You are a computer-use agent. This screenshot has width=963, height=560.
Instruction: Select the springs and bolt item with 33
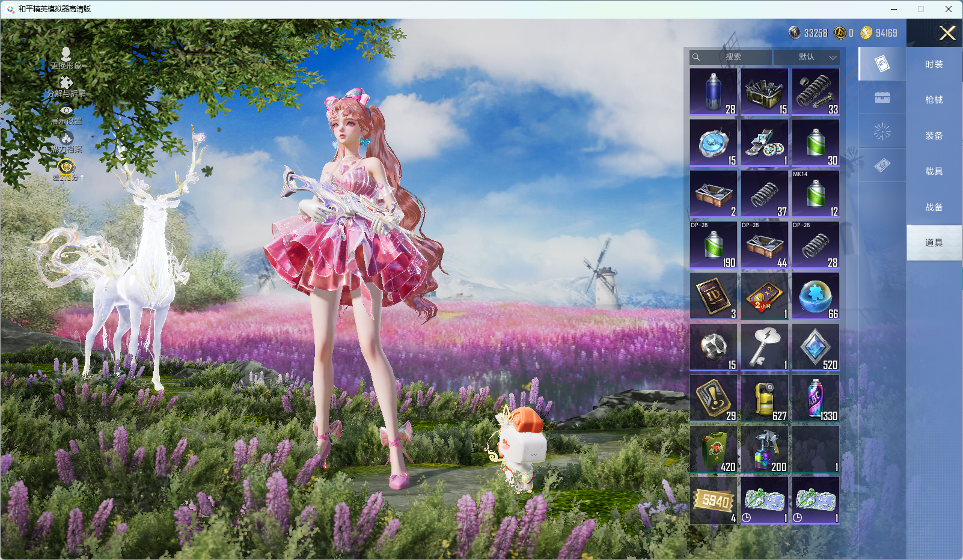click(816, 92)
